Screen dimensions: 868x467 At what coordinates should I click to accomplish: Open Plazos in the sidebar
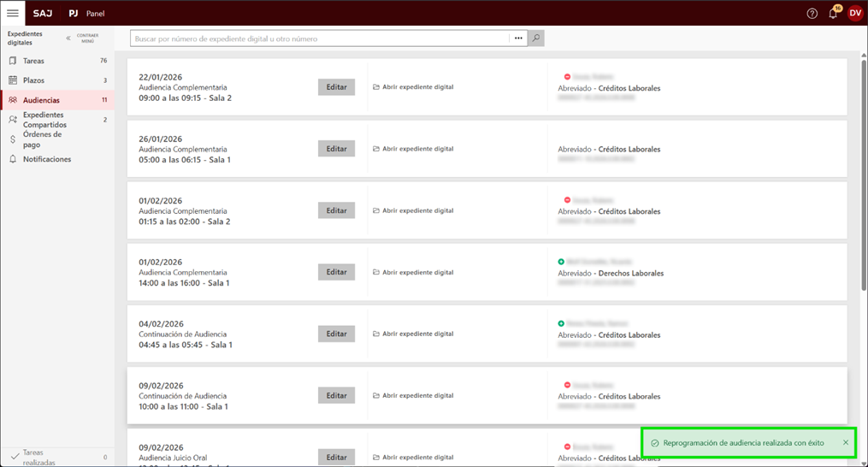[34, 80]
